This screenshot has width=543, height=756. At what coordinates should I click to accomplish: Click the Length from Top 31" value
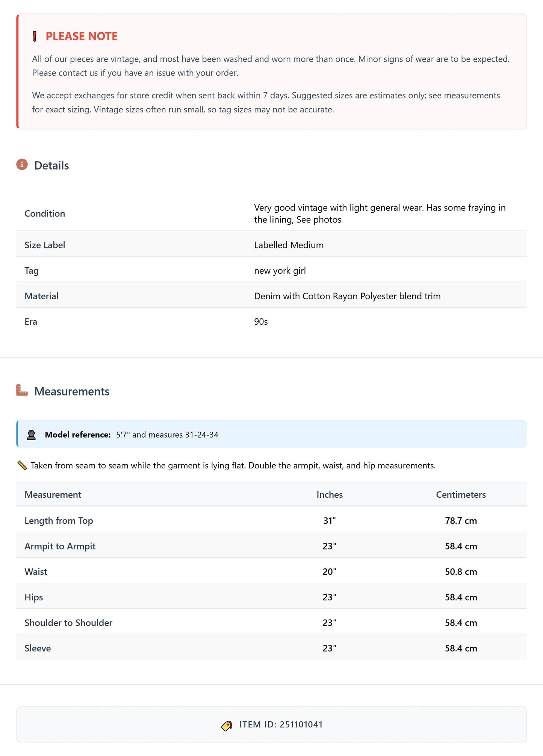pos(330,521)
